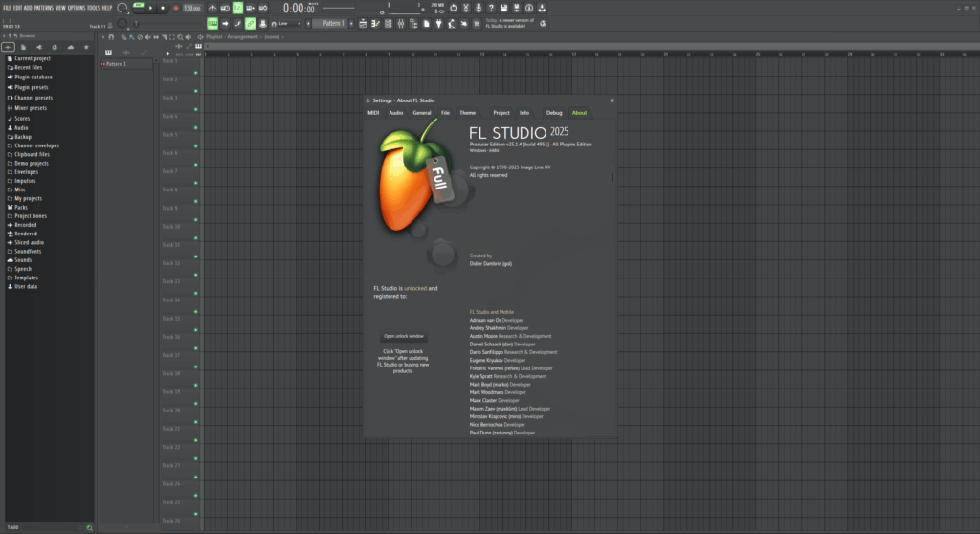980x534 pixels.
Task: Click the add new pattern plus button
Action: (x=351, y=23)
